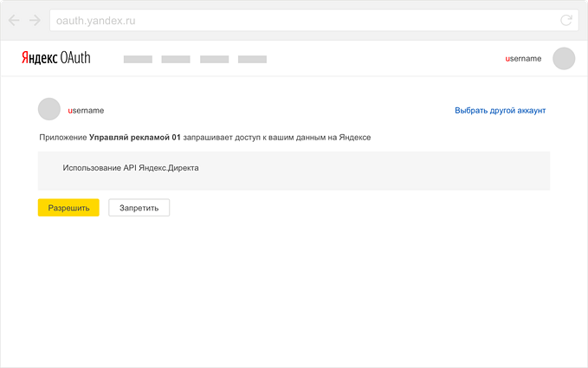Choose another account via Выбрать другой аккаунт
Viewport: 588px width, 368px height.
(x=500, y=111)
